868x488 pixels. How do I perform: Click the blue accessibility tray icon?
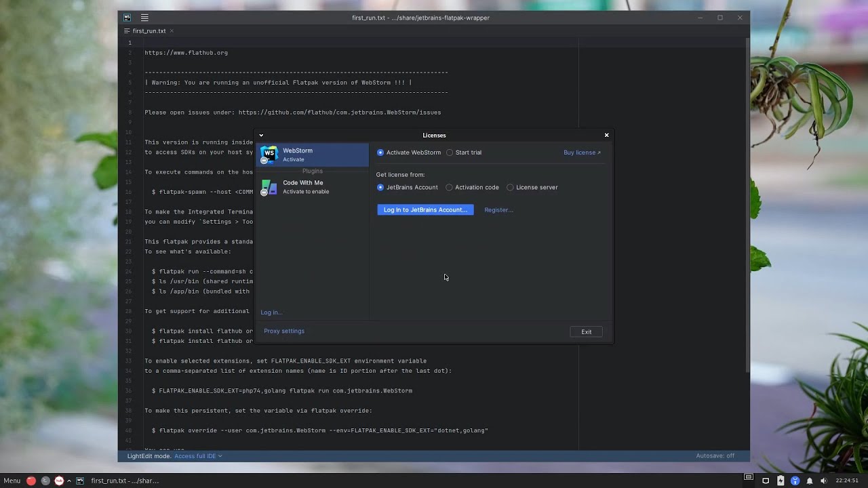[795, 481]
